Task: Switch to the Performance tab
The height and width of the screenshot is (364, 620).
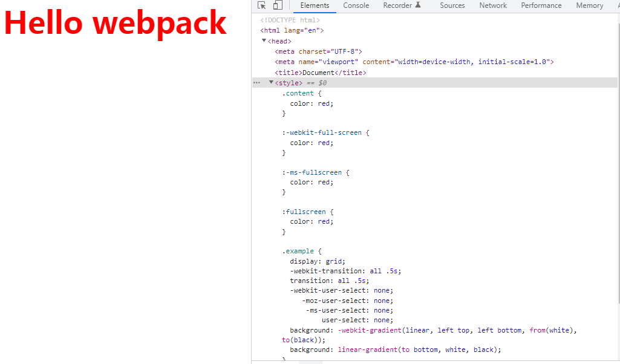Action: click(x=541, y=5)
